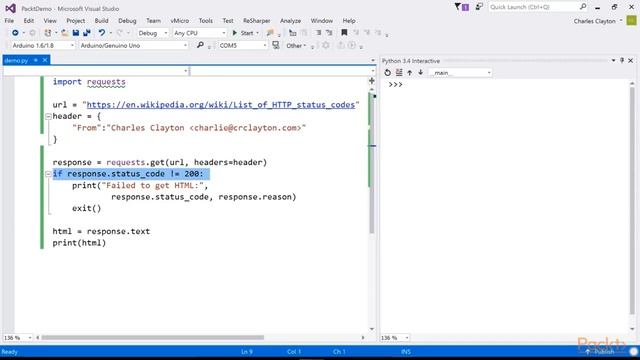Open the editor zoom 136 % dropdown
This screenshot has width=640, height=360.
tap(18, 338)
